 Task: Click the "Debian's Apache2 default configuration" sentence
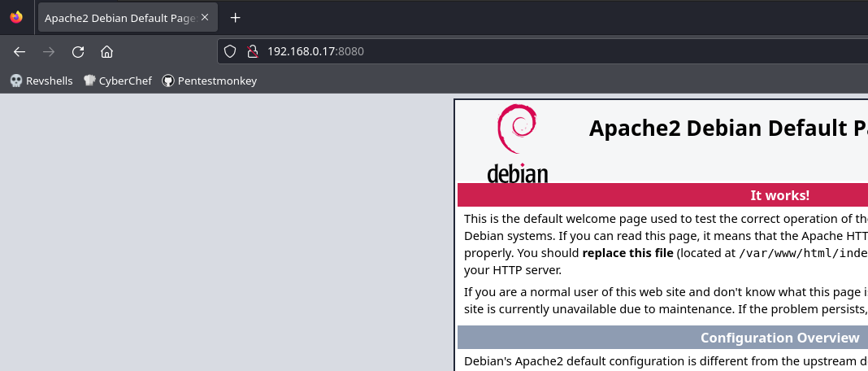point(666,361)
